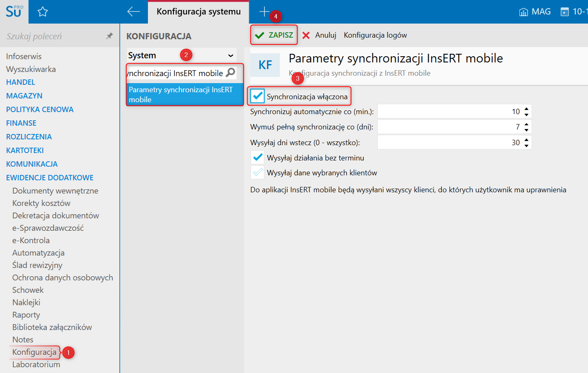Open e-Kontrola
The height and width of the screenshot is (373, 588).
tap(31, 240)
